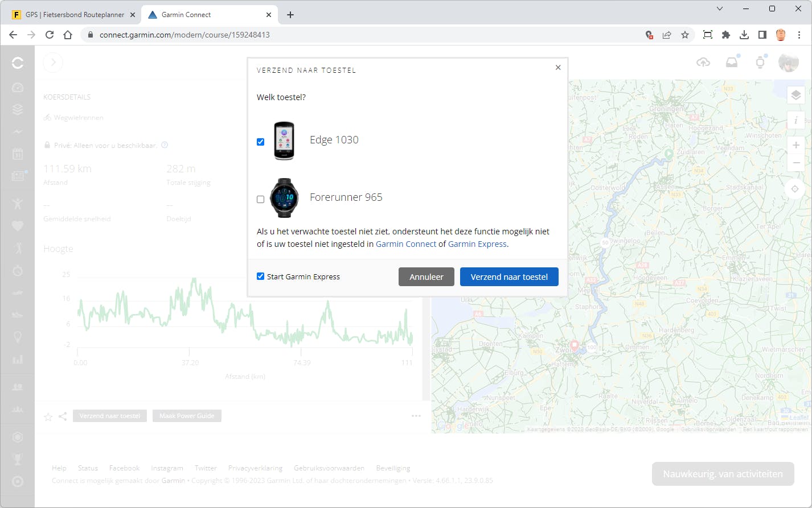Zoom in on the map
The height and width of the screenshot is (508, 812).
pyautogui.click(x=796, y=145)
